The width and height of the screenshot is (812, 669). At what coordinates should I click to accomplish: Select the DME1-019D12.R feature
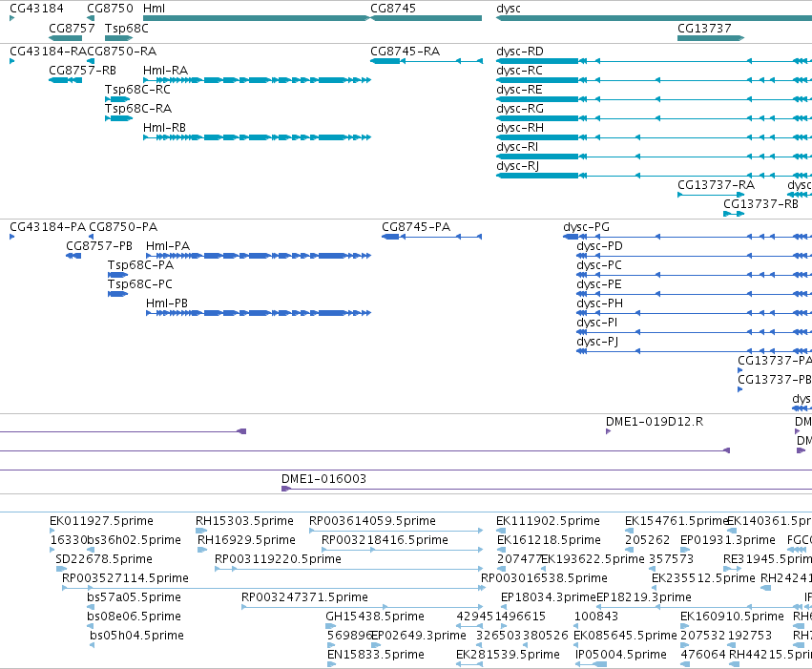pos(609,431)
